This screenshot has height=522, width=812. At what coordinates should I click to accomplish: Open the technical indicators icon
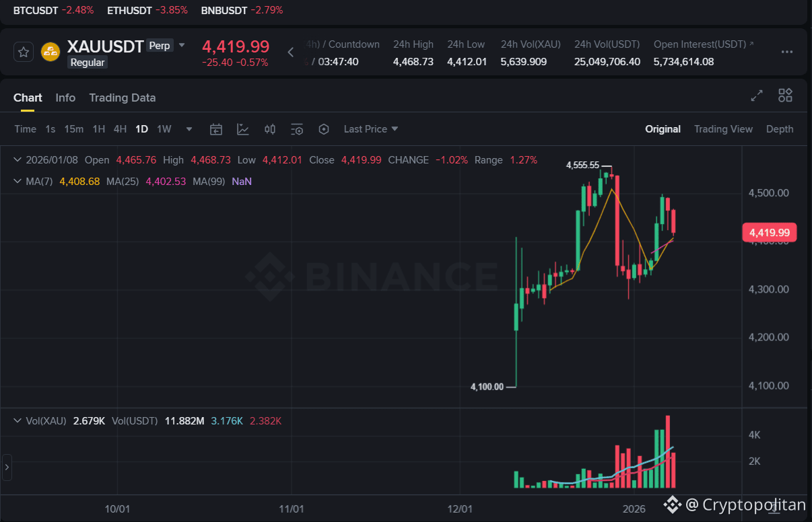click(x=242, y=128)
